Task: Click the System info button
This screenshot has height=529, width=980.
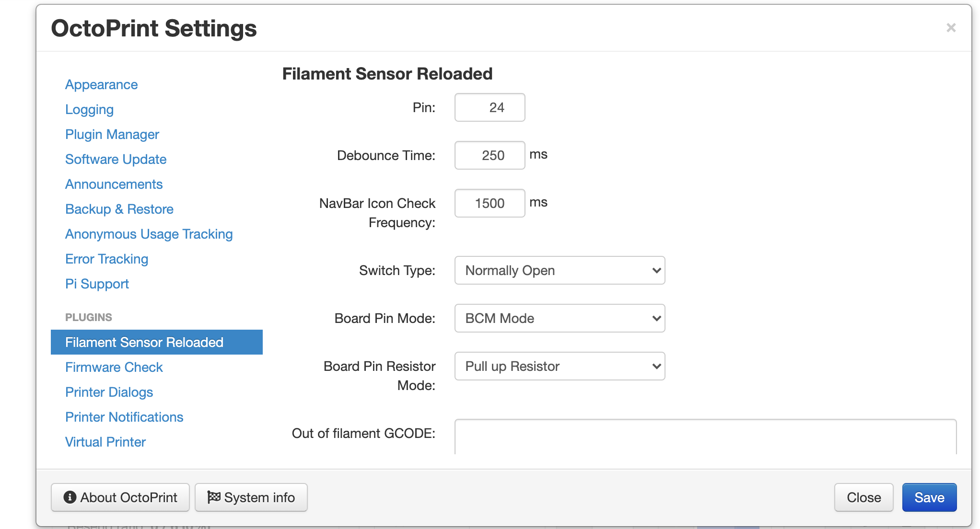Action: point(251,497)
